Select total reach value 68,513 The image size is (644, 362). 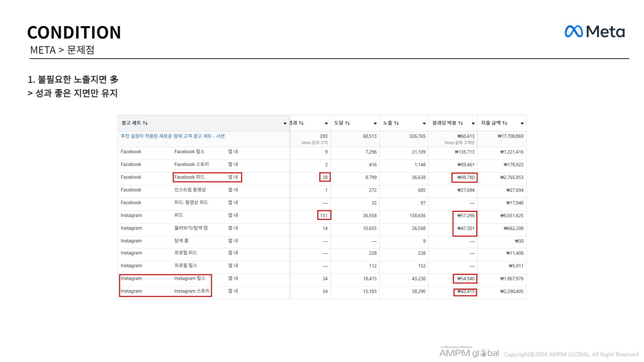pos(370,136)
